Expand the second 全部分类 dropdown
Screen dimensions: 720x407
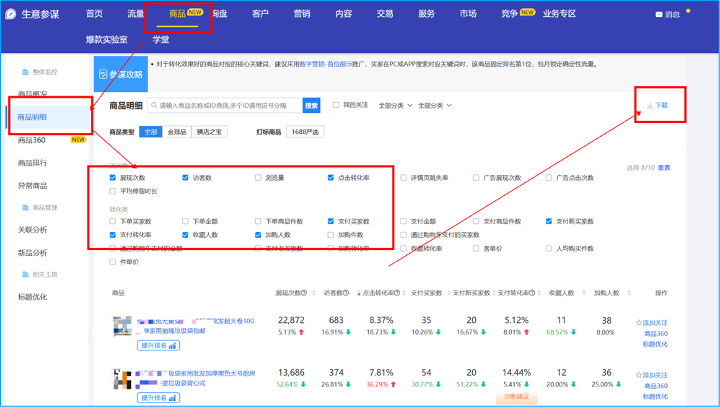[x=435, y=105]
